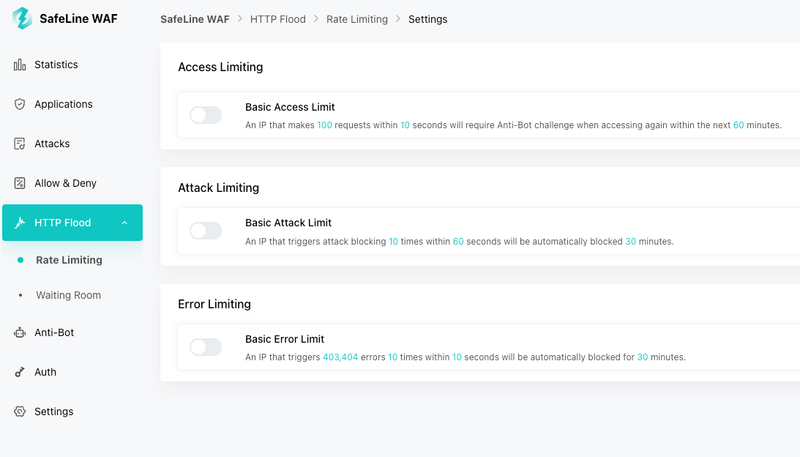800x457 pixels.
Task: Enable the Basic Access Limit toggle
Action: pyautogui.click(x=206, y=115)
